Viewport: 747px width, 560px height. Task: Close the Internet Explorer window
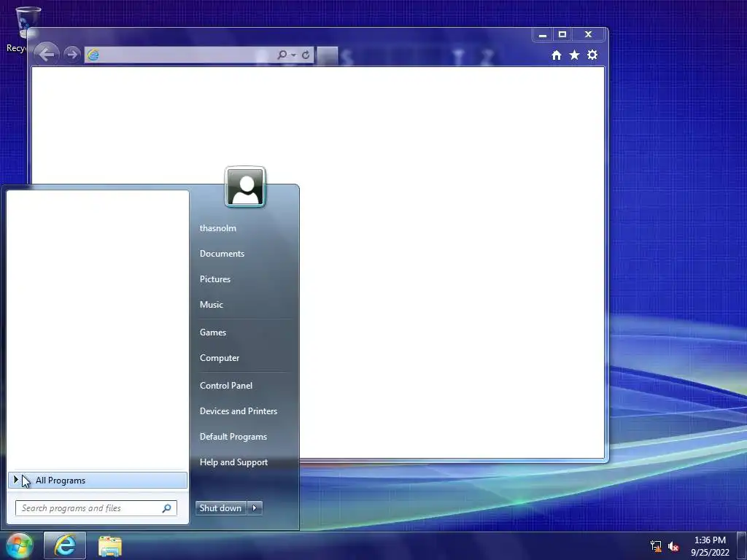click(x=589, y=34)
